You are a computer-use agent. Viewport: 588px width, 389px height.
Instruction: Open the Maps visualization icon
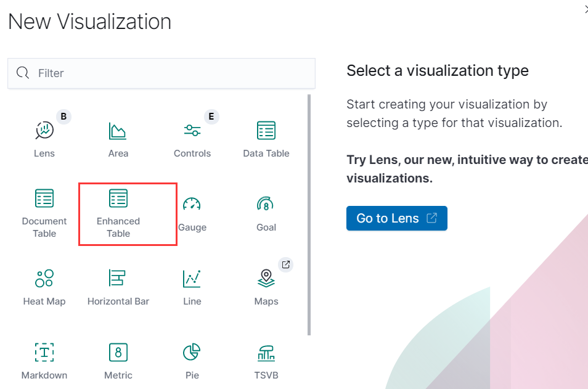[x=266, y=278]
